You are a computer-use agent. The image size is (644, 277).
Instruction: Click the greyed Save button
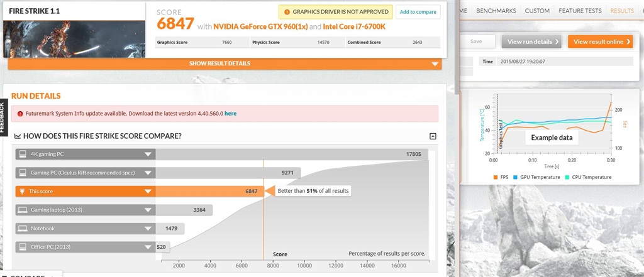click(x=476, y=41)
